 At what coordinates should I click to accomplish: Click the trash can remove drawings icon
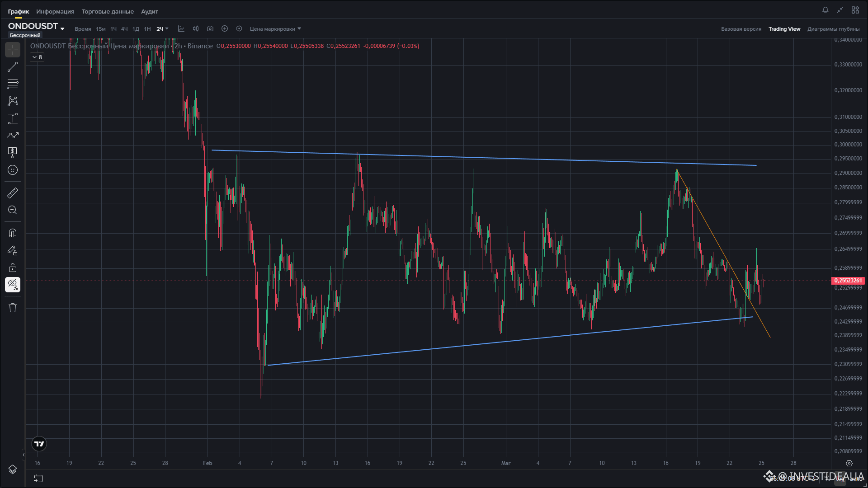pyautogui.click(x=13, y=308)
